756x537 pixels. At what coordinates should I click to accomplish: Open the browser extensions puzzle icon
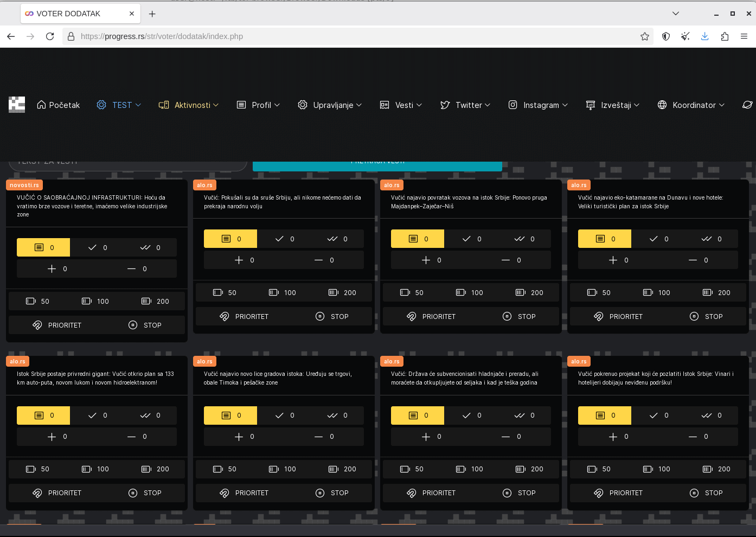[725, 36]
